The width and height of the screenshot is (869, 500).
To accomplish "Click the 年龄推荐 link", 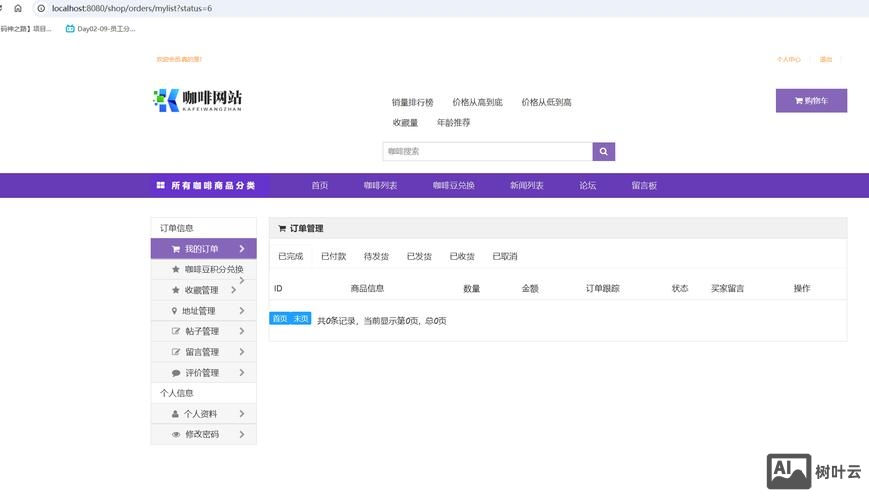I will click(x=453, y=123).
